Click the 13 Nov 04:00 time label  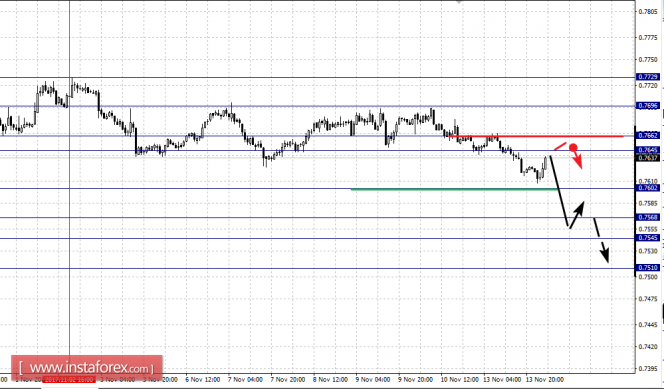[x=502, y=380]
